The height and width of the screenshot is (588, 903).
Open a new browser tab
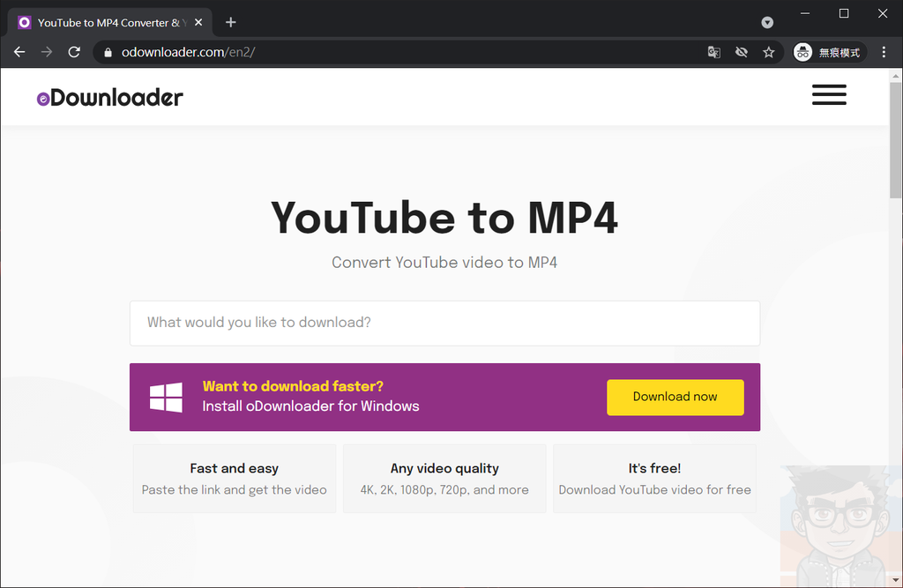pos(230,22)
